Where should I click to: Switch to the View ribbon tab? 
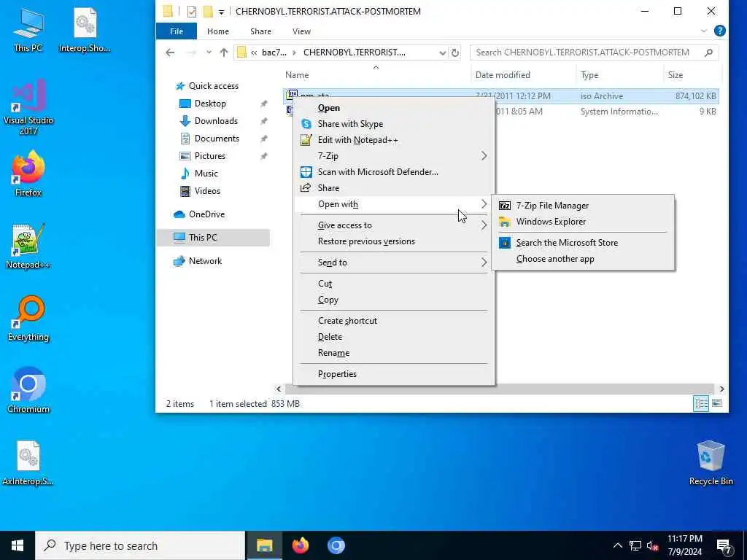pyautogui.click(x=301, y=31)
